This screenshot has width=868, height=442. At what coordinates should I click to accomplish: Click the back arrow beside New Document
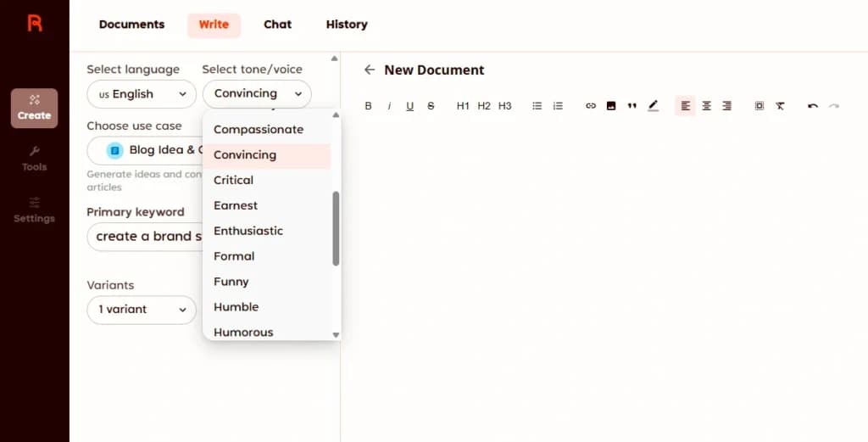point(370,70)
